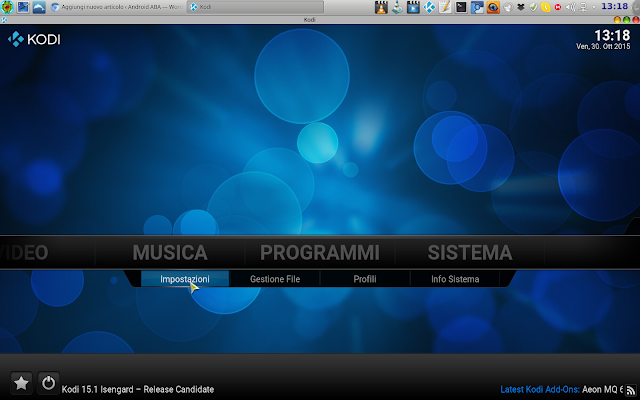Maximize the Kodi window with green button
Viewport: 640px width, 400px height.
click(627, 20)
